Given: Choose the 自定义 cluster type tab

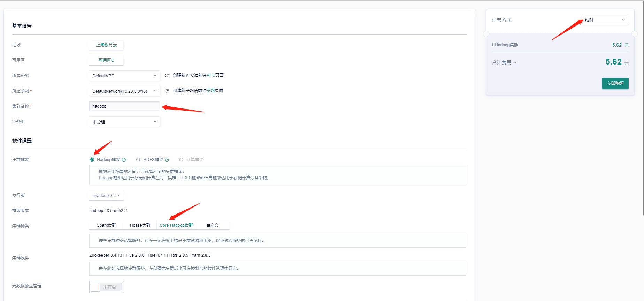Looking at the screenshot, I should pos(212,225).
